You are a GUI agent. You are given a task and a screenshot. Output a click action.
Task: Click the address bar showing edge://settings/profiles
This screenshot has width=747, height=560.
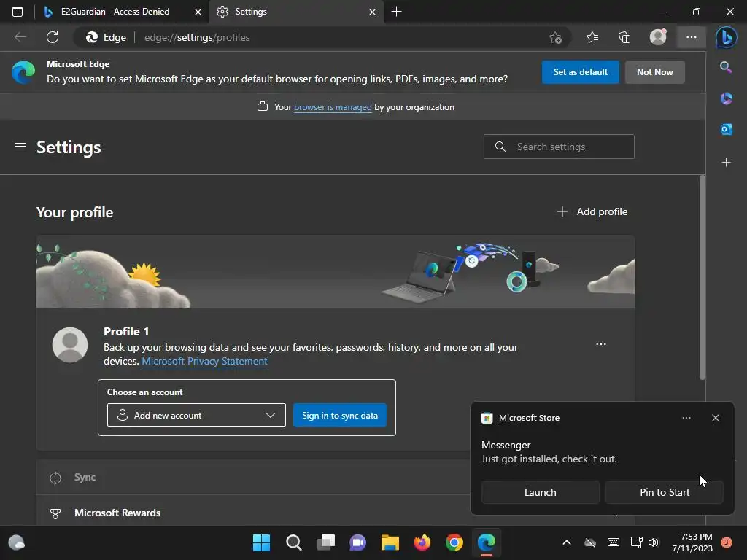pyautogui.click(x=314, y=37)
